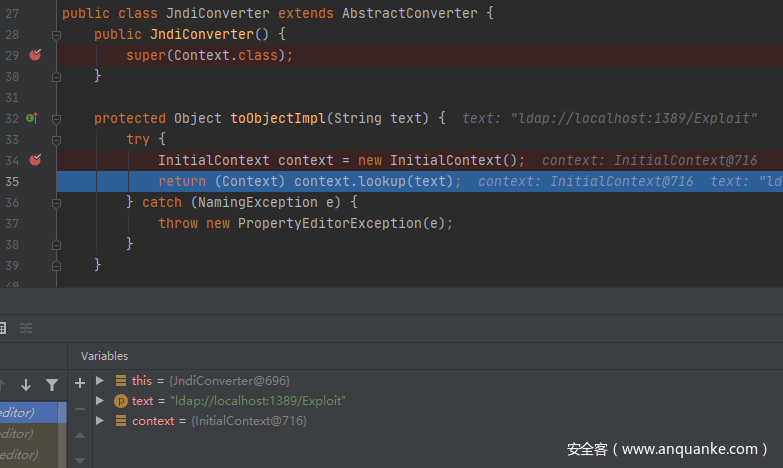This screenshot has width=783, height=468.
Task: Click the filter frames funnel icon
Action: 52,384
